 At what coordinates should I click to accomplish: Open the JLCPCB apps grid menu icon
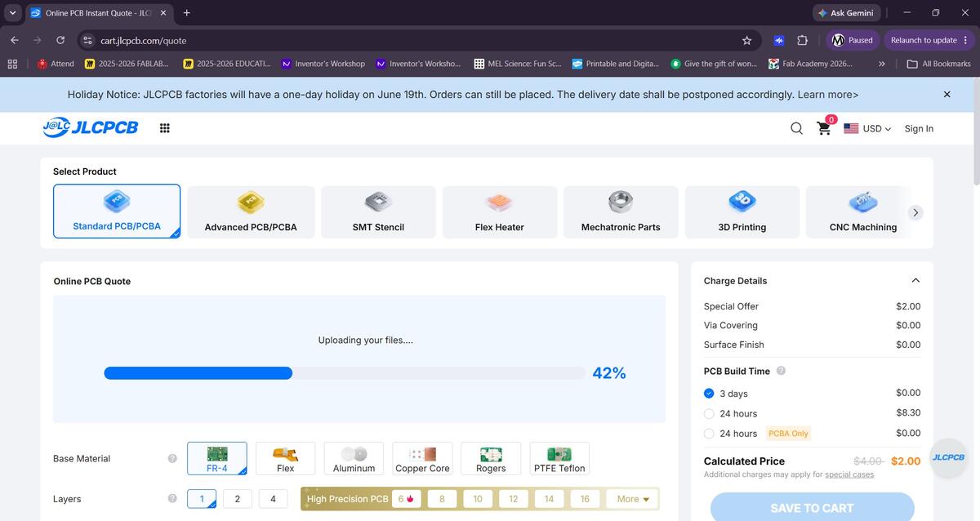(x=164, y=128)
